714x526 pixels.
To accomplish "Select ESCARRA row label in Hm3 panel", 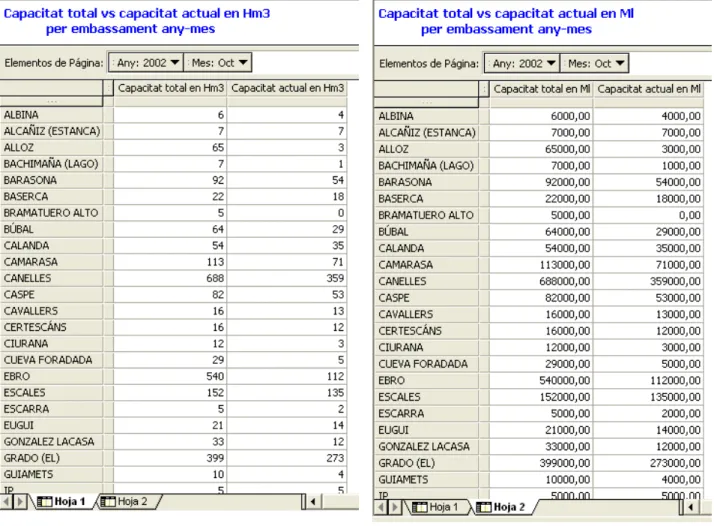I will pyautogui.click(x=51, y=409).
